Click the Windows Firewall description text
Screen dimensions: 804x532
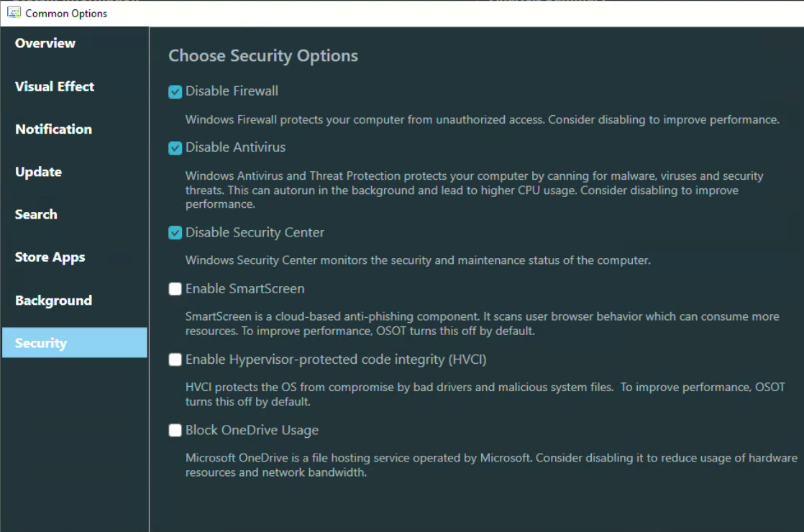click(x=482, y=120)
